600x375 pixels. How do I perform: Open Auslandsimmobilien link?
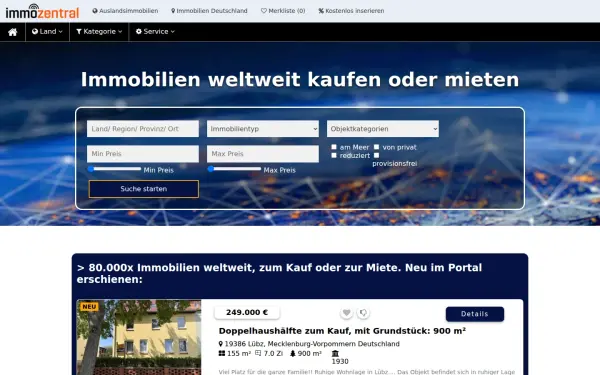pos(125,11)
